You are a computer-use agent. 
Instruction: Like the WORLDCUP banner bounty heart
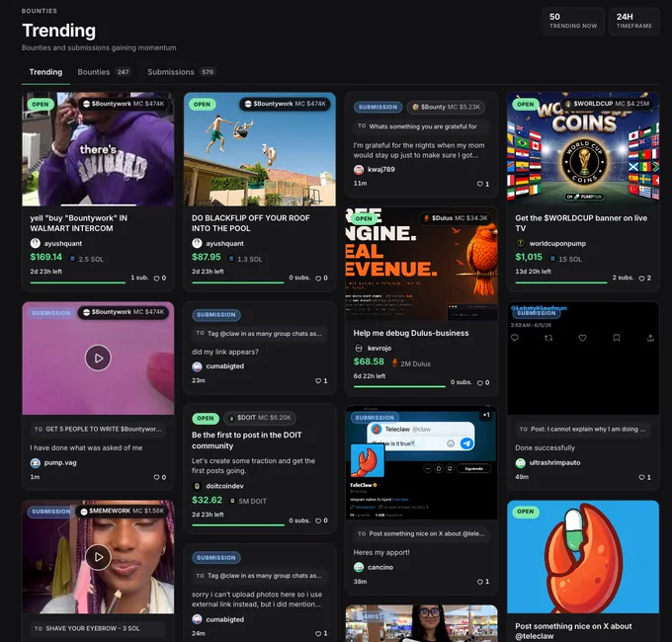tap(641, 279)
